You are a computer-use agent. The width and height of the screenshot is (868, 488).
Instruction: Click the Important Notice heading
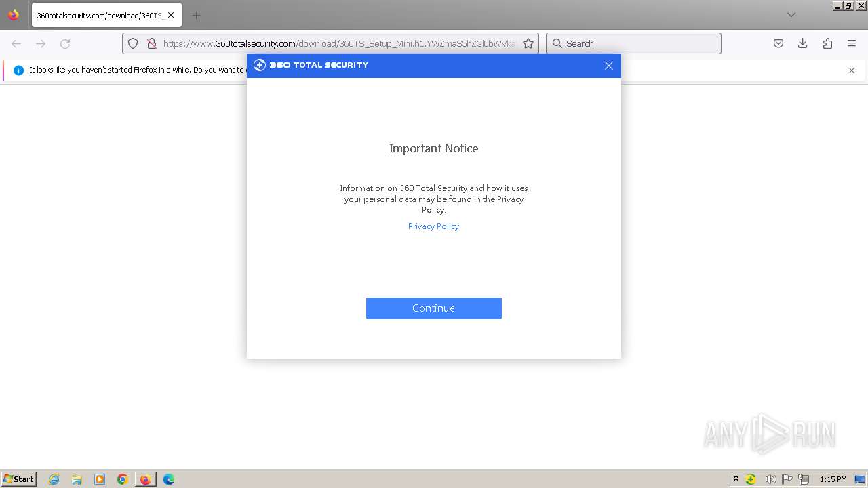point(434,148)
